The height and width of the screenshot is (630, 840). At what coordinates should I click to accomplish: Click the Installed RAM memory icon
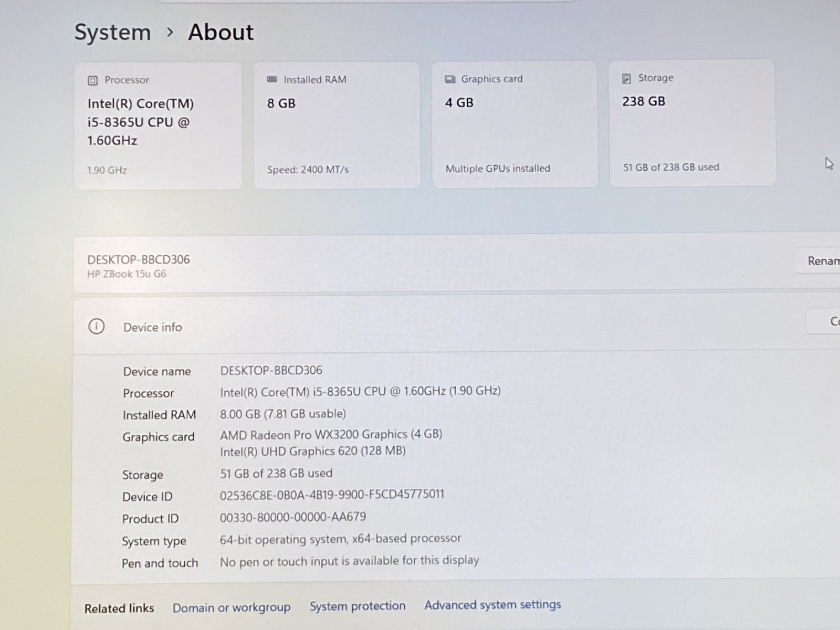pos(272,79)
